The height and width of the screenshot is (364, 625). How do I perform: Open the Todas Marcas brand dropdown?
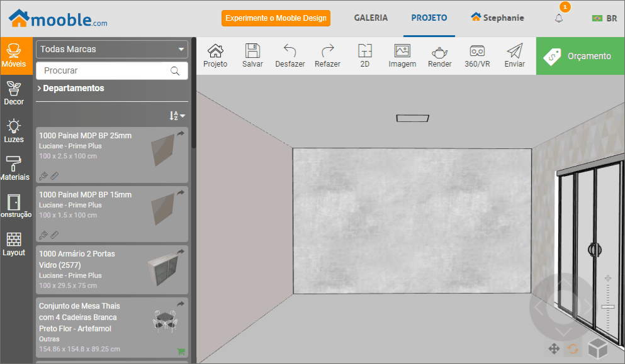coord(112,50)
